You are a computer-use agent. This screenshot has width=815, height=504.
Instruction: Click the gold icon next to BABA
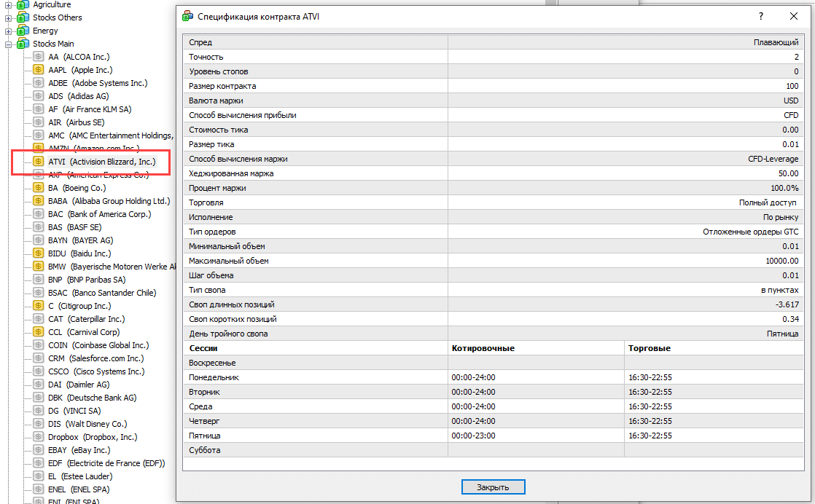[39, 201]
